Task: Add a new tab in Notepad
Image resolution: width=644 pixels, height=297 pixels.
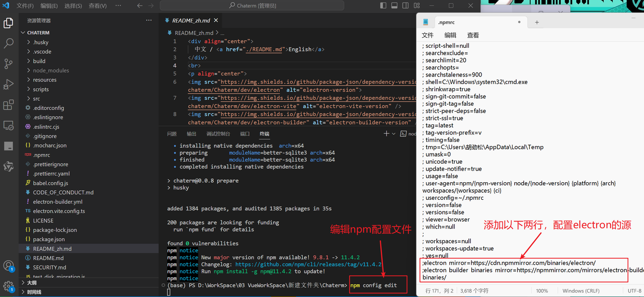Action: 537,22
